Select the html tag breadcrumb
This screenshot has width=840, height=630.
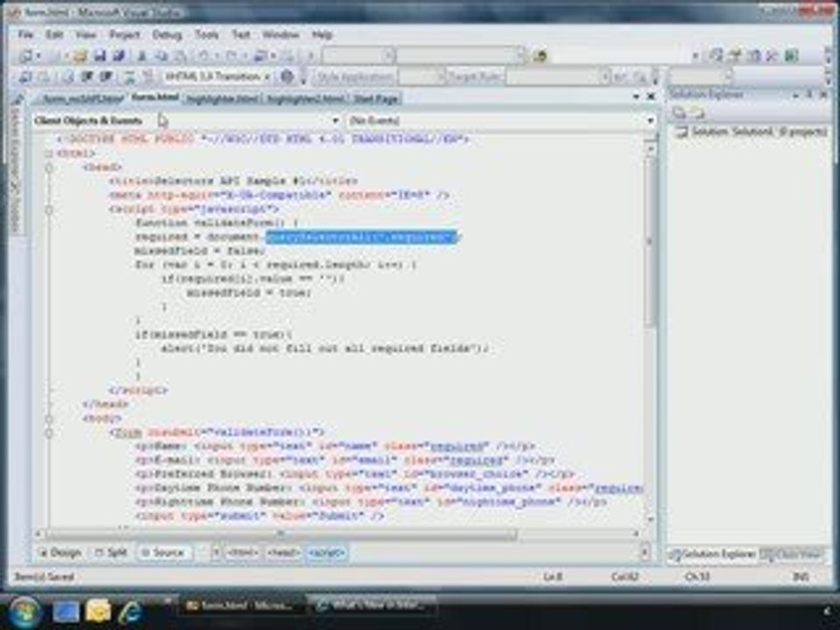click(x=242, y=552)
